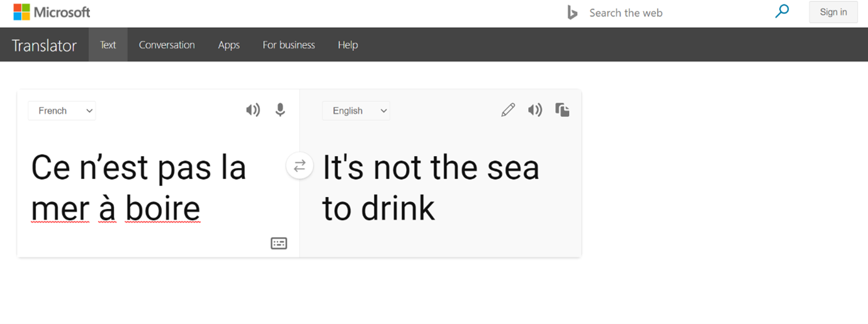Open the English target language dropdown
Screen dimensions: 868x324
pos(356,111)
